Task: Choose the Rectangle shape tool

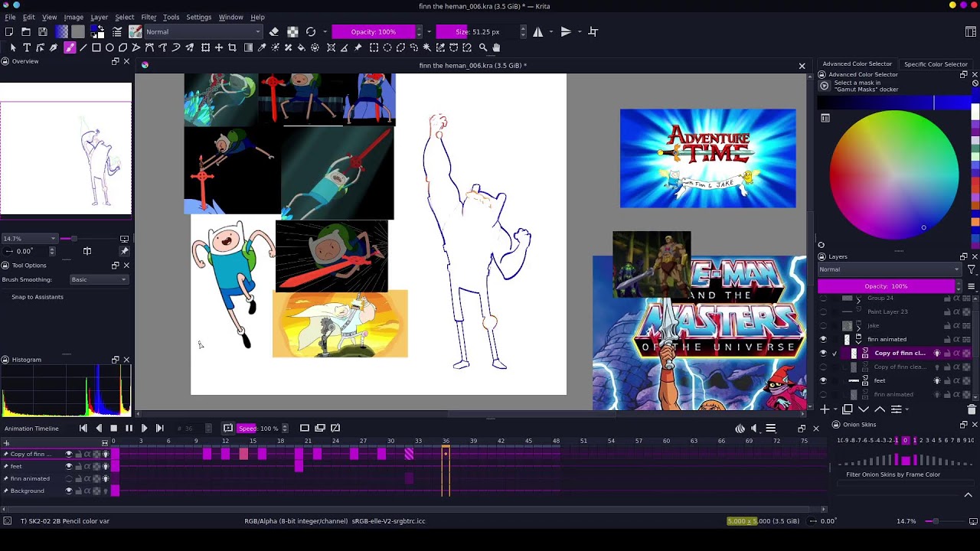Action: point(96,47)
